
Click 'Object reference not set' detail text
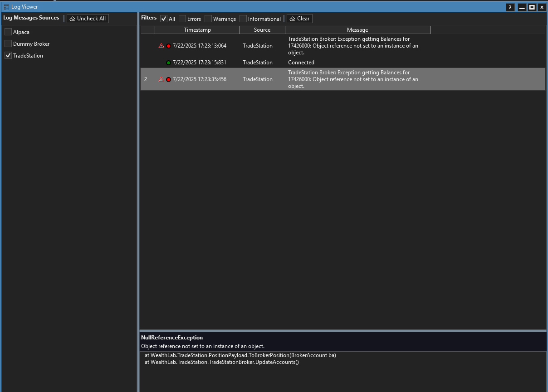coord(203,346)
